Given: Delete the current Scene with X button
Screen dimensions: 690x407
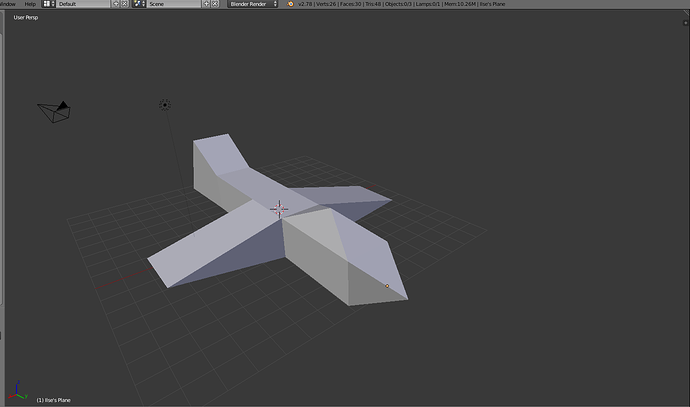Looking at the screenshot, I should [x=215, y=4].
